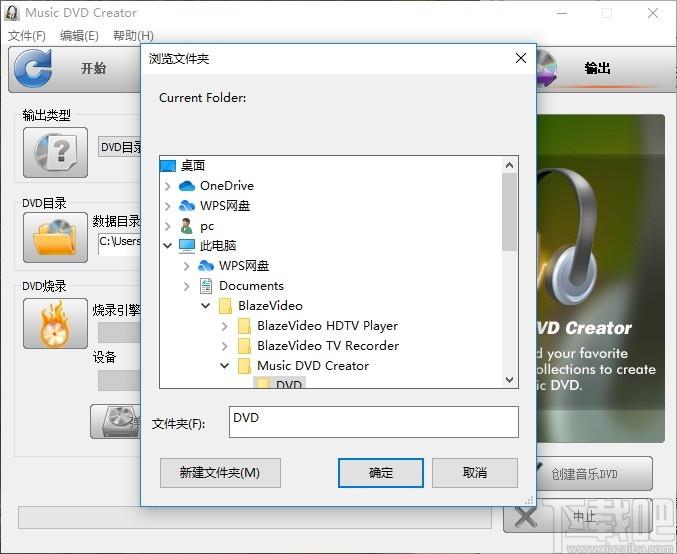This screenshot has height=554, width=677.
Task: Open the 帮助(H) menu
Action: 133,35
